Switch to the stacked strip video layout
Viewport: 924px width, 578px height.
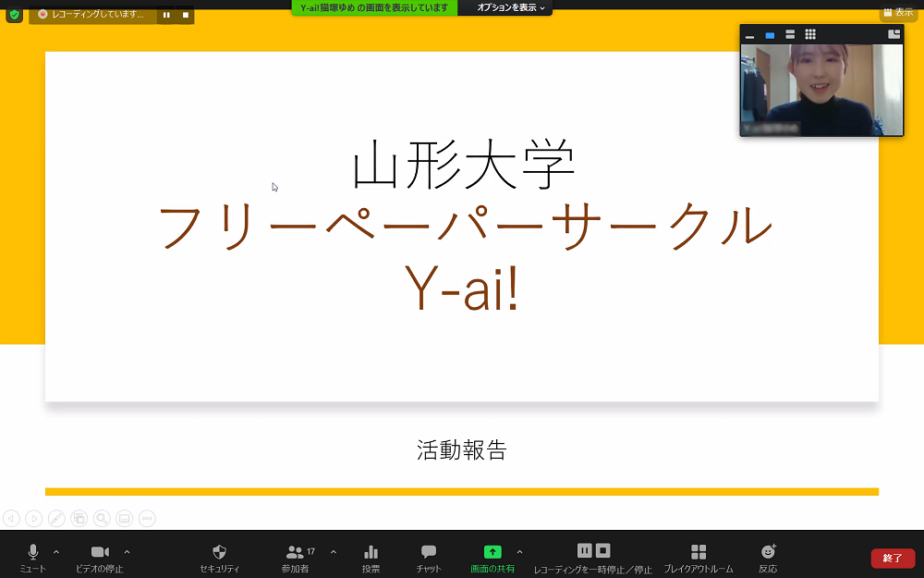[790, 35]
